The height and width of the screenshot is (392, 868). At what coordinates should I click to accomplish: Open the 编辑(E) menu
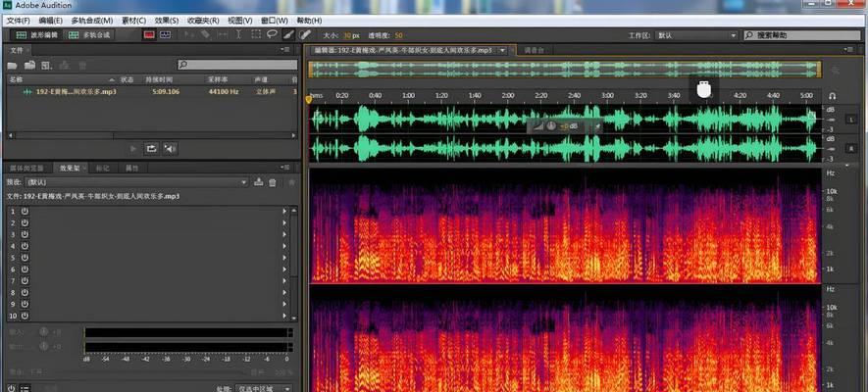50,21
